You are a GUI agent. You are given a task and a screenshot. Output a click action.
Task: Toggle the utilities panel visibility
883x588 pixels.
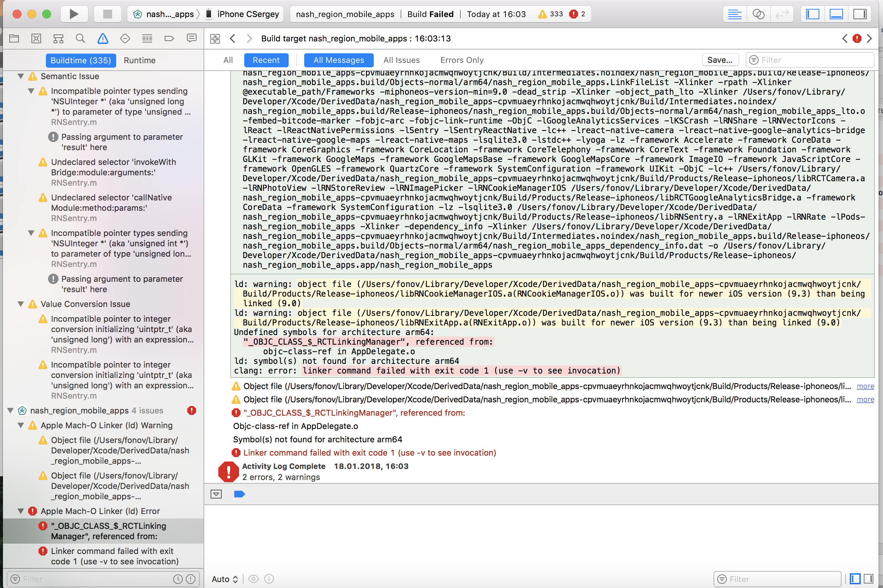coord(860,14)
